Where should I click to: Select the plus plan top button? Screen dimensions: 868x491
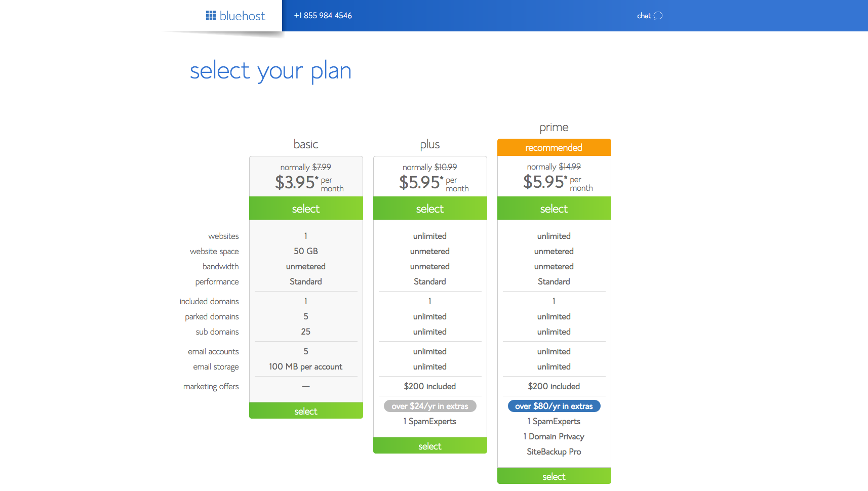tap(430, 209)
